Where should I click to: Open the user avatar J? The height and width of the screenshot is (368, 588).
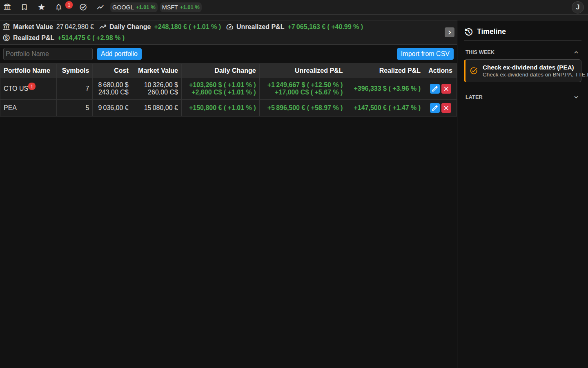[577, 7]
